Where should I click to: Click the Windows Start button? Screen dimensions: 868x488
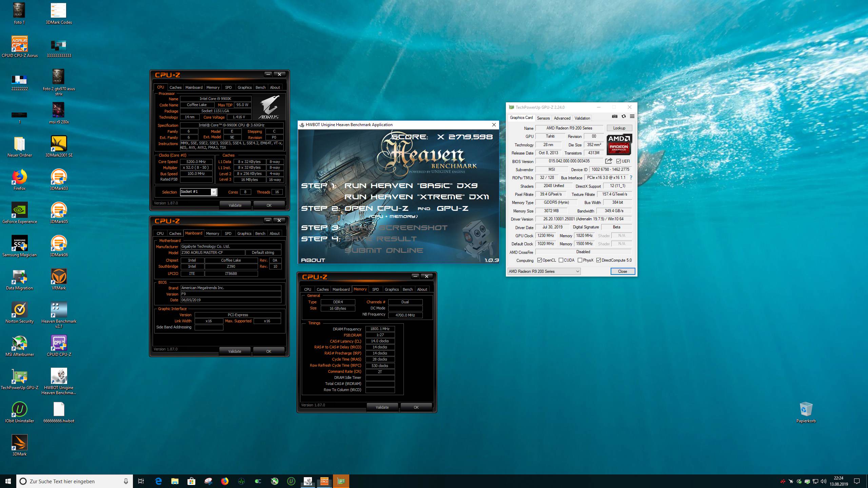click(x=8, y=481)
